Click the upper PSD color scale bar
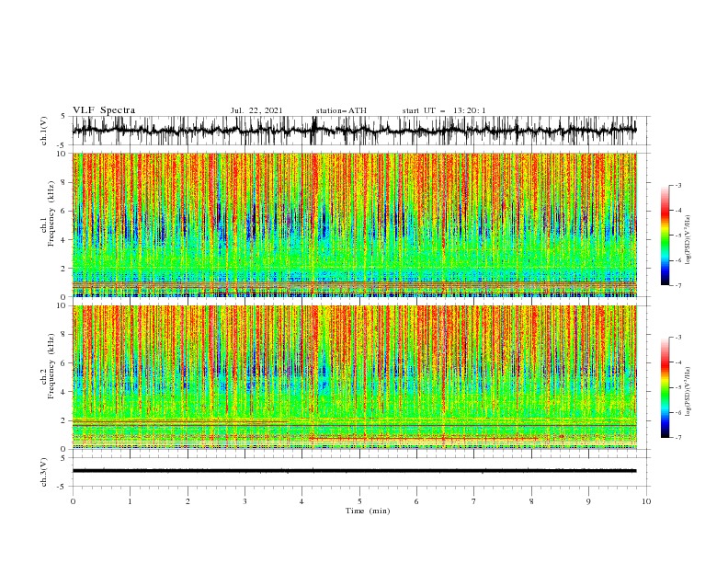The width and height of the screenshot is (728, 563). pos(665,236)
